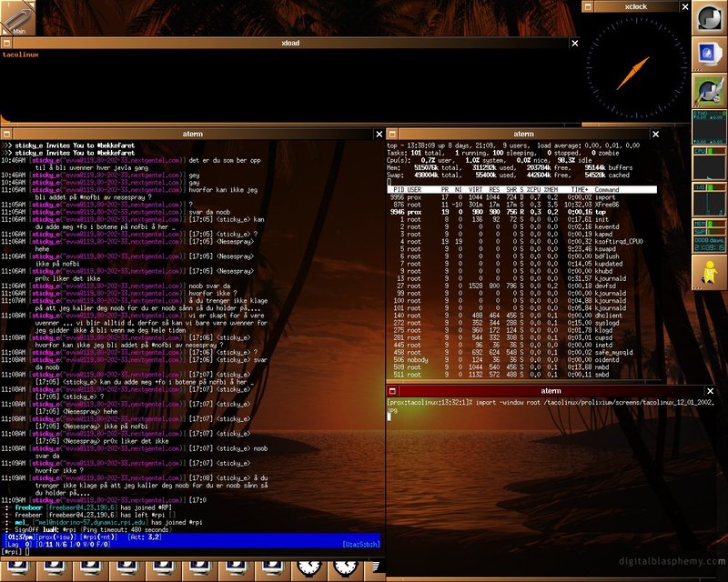Viewport: 728px width, 582px height.
Task: Launch the monitor-with-globe dock icon
Action: pos(710,54)
